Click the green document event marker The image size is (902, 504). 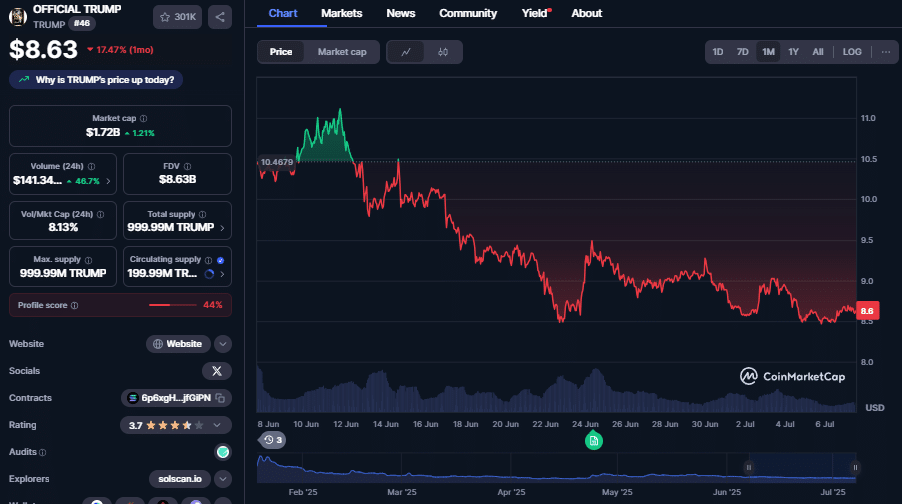tap(594, 441)
